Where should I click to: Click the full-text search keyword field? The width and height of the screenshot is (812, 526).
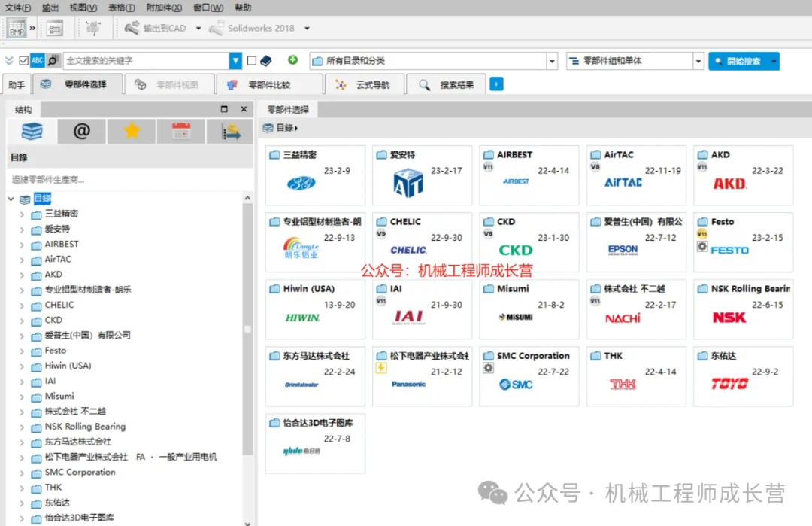(x=146, y=61)
